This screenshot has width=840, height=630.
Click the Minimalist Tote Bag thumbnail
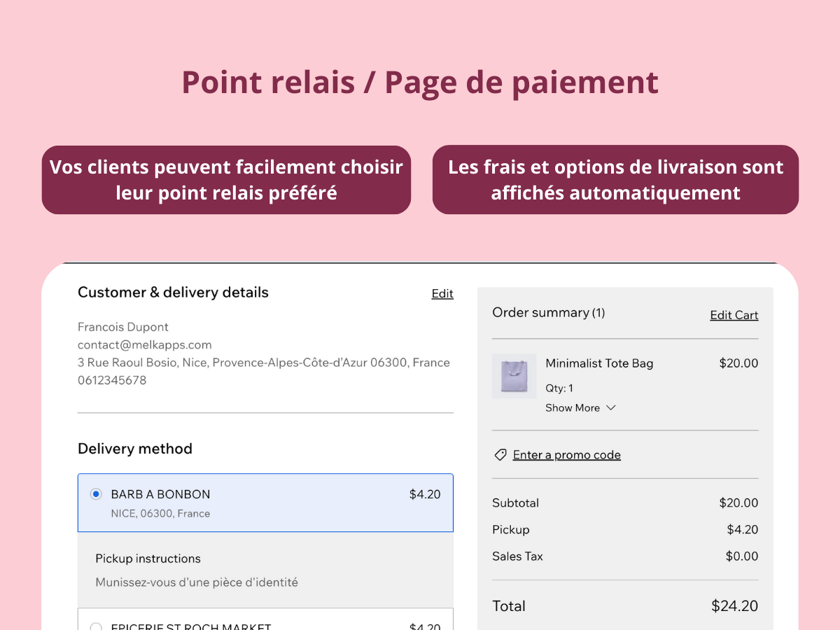514,376
